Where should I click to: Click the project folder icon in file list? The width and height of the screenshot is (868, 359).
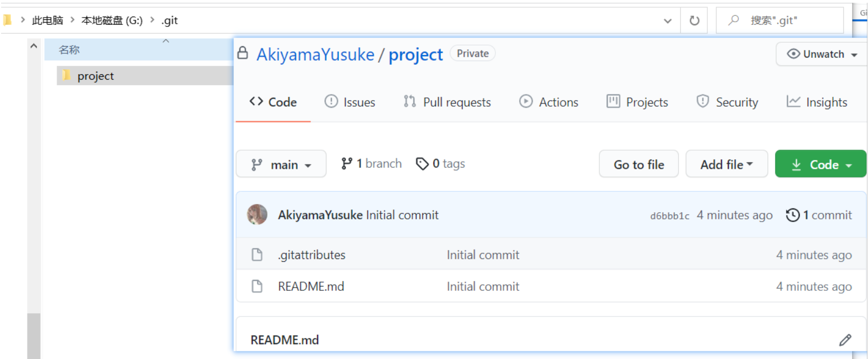click(x=66, y=75)
